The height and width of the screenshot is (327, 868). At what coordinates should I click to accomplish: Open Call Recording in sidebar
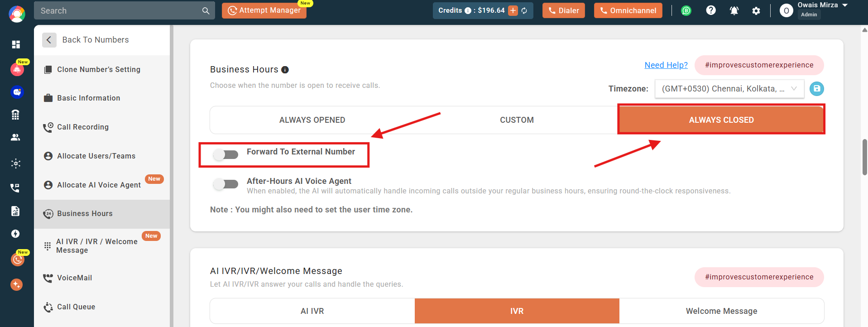(x=102, y=127)
